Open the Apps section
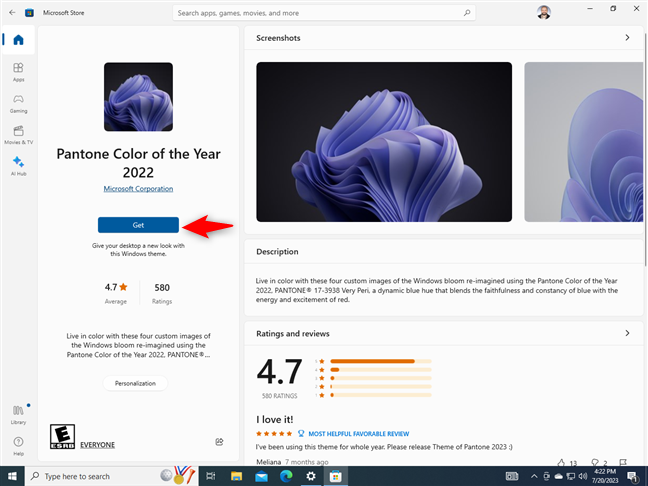The width and height of the screenshot is (648, 486). [18, 71]
